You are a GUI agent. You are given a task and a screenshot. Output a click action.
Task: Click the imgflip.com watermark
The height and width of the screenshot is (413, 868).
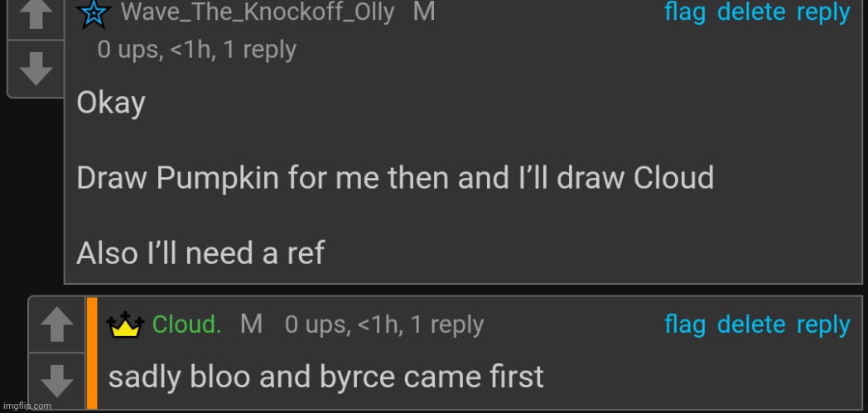(x=27, y=406)
